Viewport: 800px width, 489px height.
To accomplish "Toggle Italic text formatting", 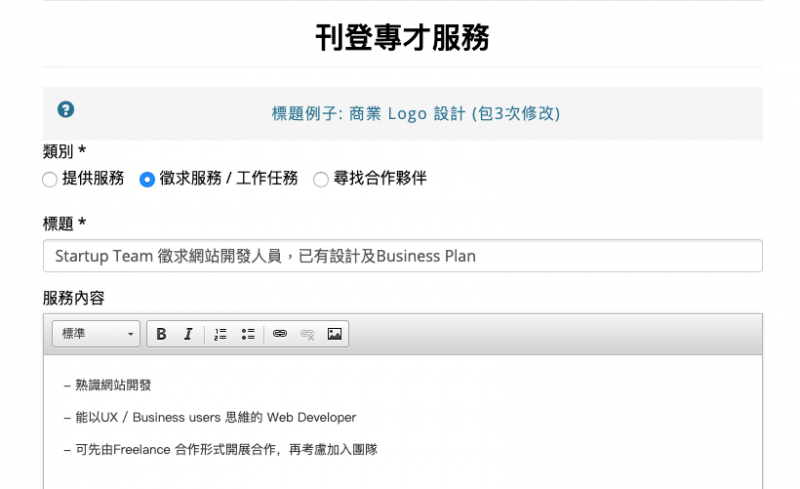I will coord(187,334).
